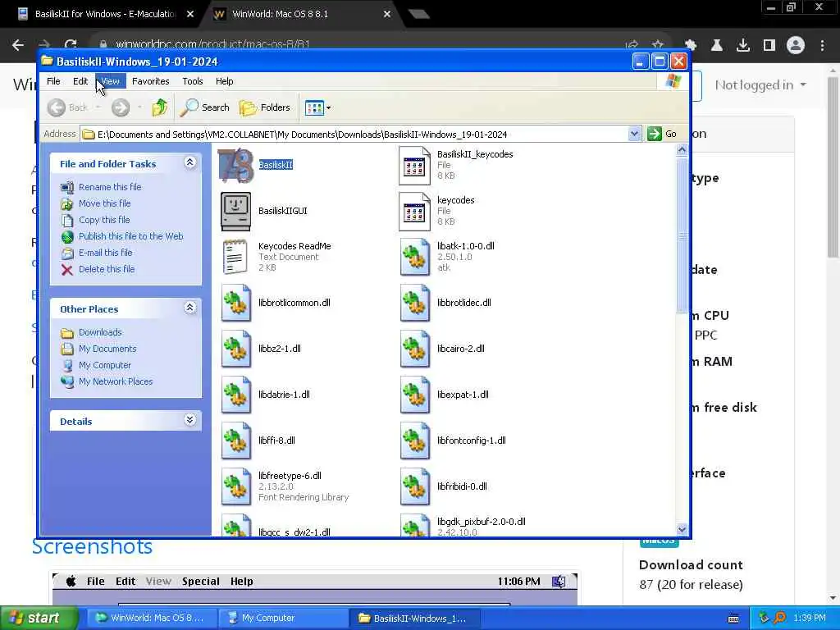Select the libfribidi-0.dll icon
The width and height of the screenshot is (840, 630).
coord(414,487)
